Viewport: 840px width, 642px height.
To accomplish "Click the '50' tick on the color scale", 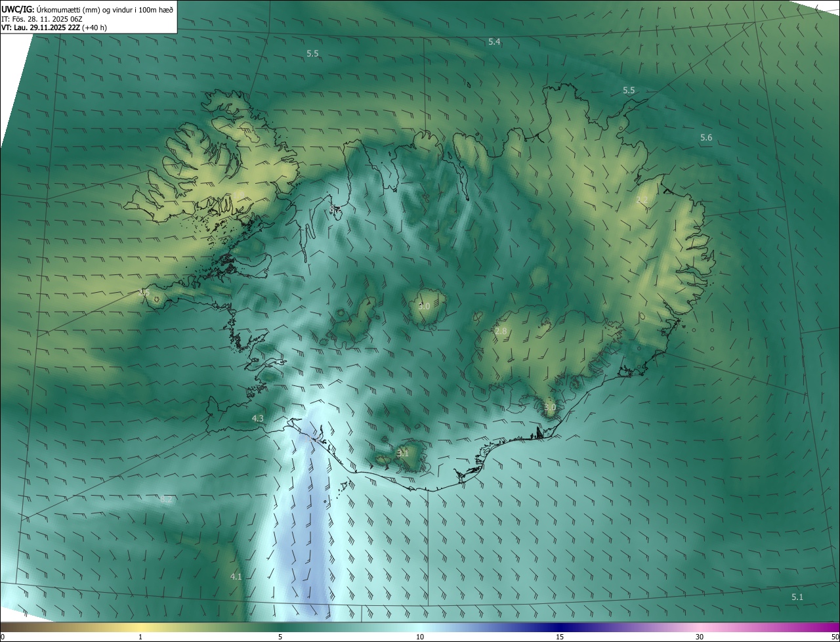I will click(x=835, y=637).
